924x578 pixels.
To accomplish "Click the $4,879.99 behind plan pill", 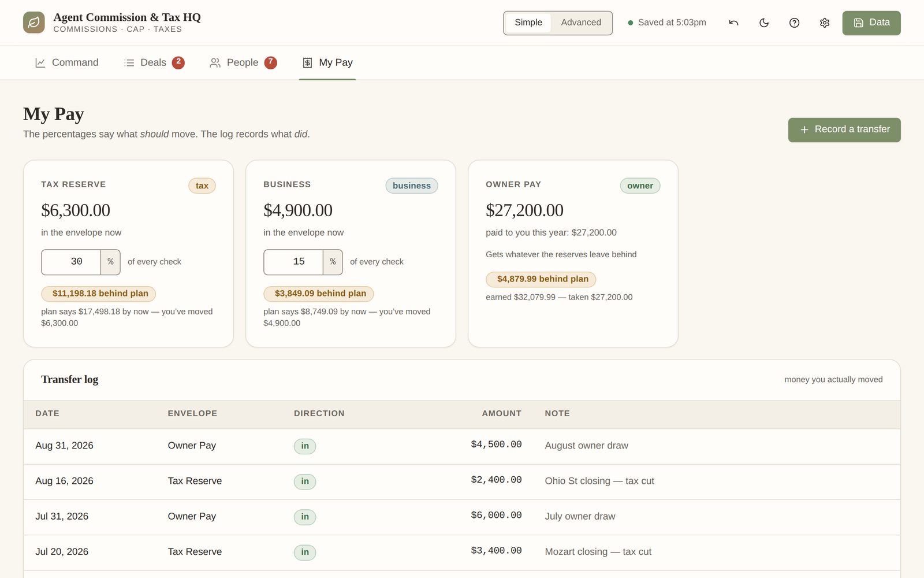I will [541, 279].
